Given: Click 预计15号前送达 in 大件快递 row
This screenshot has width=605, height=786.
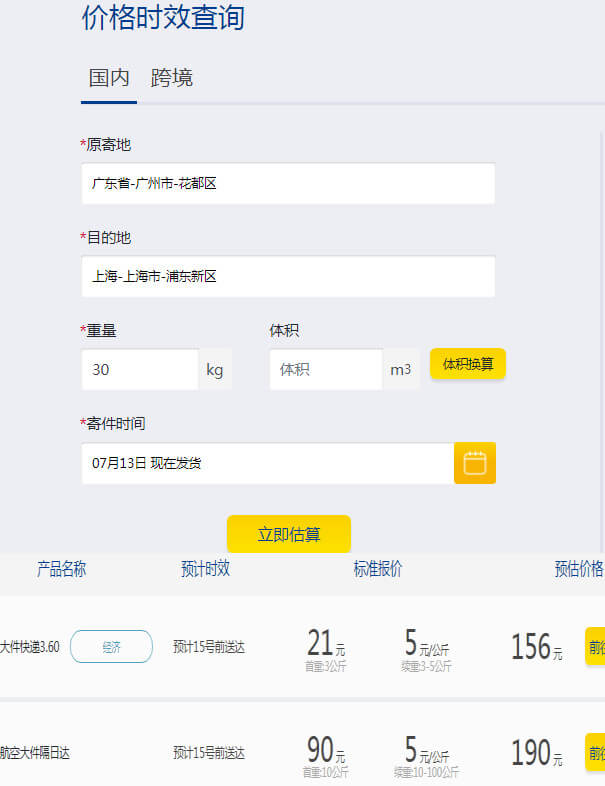Looking at the screenshot, I should coord(209,647).
